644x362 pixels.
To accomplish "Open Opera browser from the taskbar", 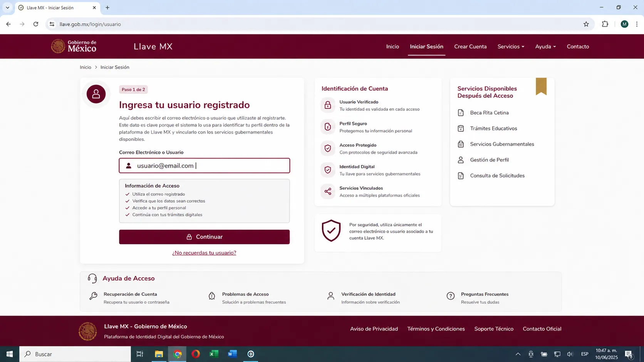I will click(196, 354).
